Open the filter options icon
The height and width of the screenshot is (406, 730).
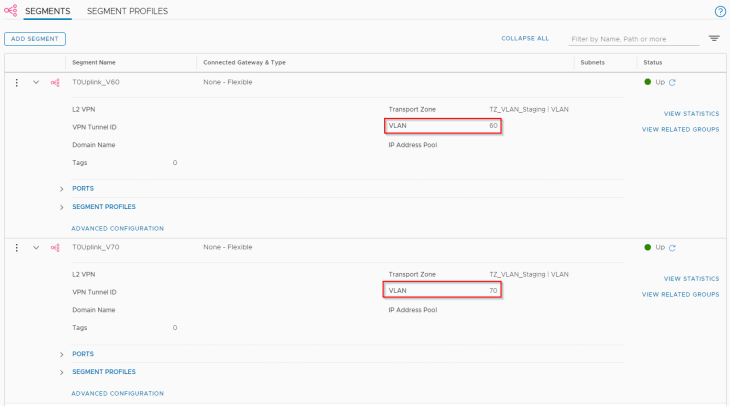tap(714, 39)
